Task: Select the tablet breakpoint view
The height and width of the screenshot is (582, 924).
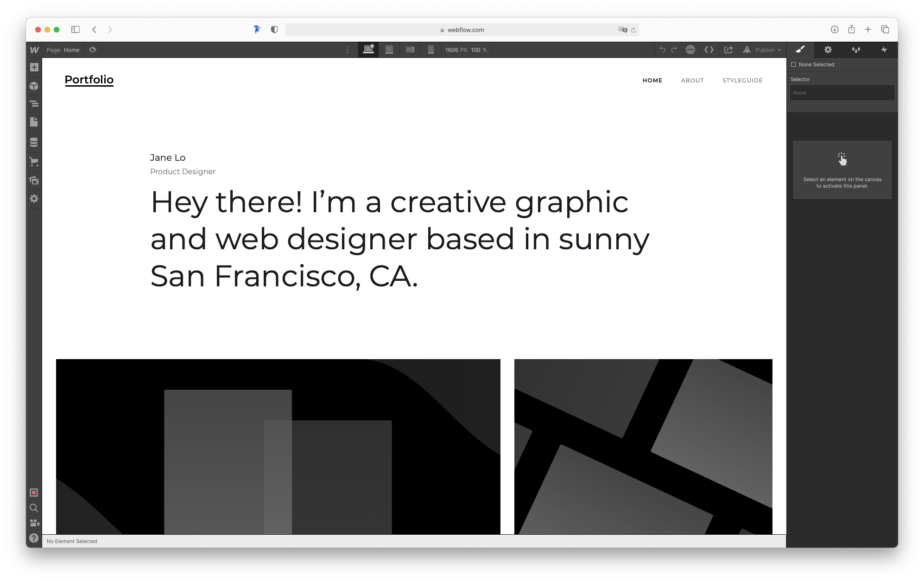Action: pyautogui.click(x=389, y=50)
